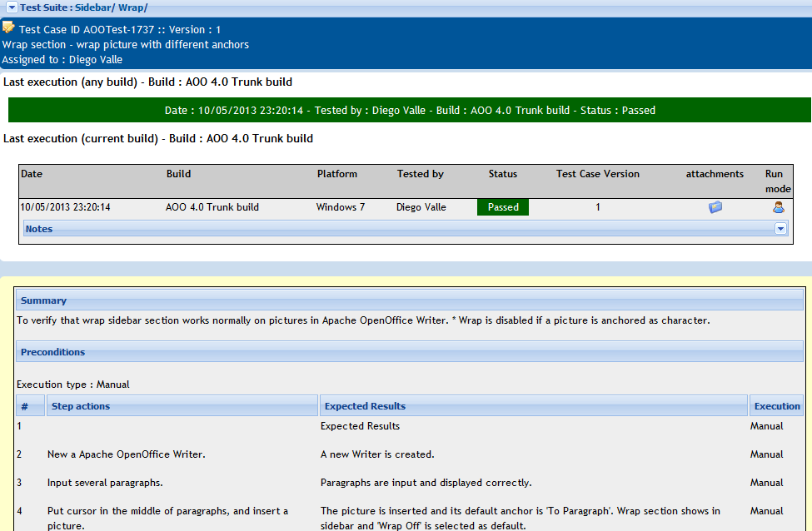The image size is (812, 531).
Task: Expand the Notes section dropdown arrow
Action: (780, 229)
